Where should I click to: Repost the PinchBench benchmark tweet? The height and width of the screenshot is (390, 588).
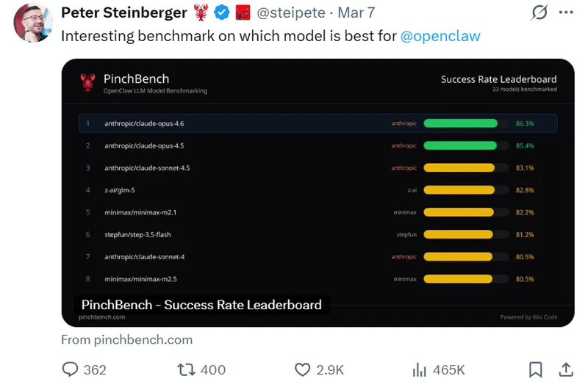pos(187,369)
